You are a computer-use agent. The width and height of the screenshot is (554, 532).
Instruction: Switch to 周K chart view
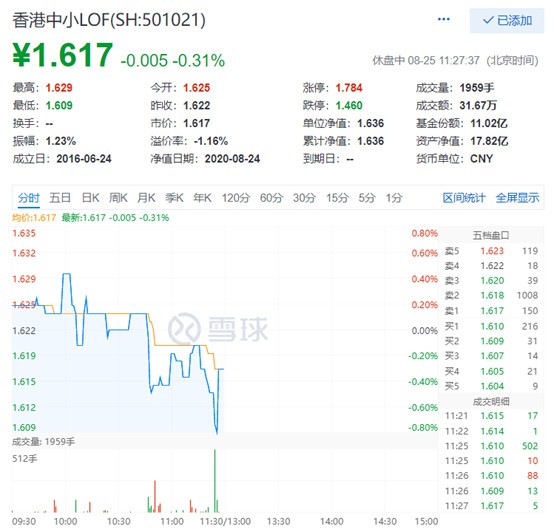pyautogui.click(x=118, y=198)
